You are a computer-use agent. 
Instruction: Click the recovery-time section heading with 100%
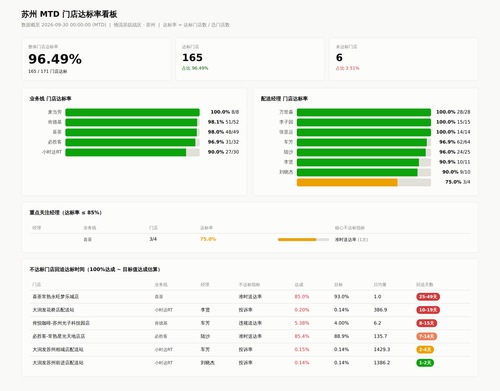click(x=95, y=269)
